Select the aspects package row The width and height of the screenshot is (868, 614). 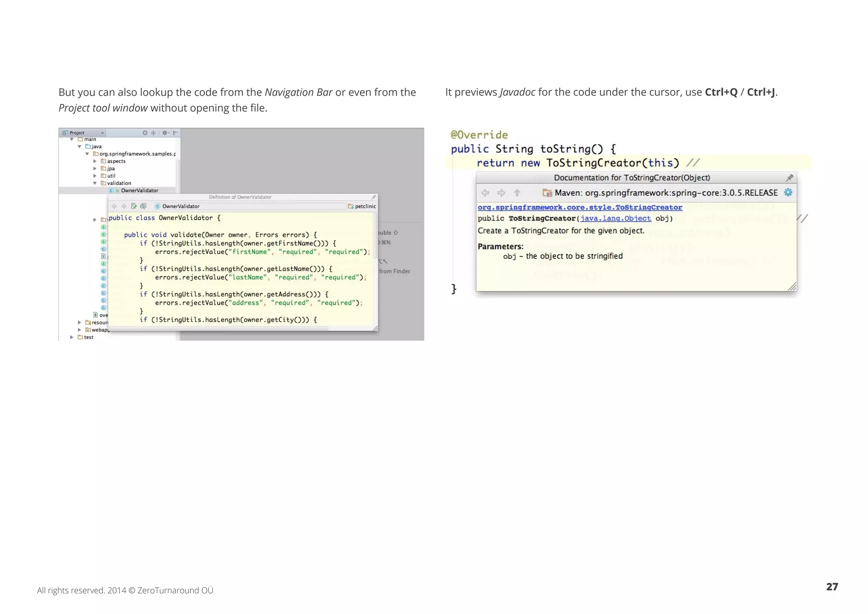[116, 161]
